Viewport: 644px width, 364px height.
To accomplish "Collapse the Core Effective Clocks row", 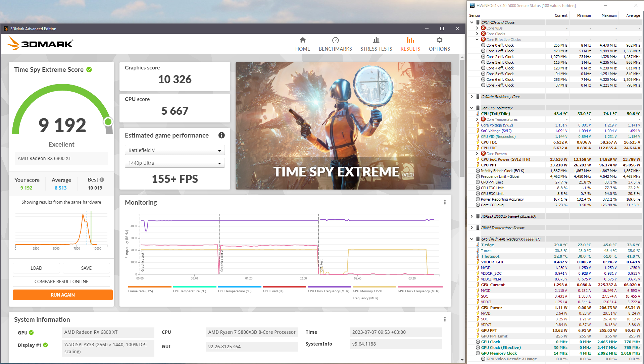I will [x=477, y=40].
